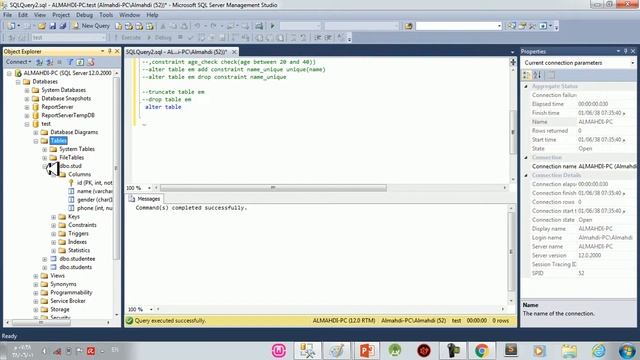Open the available databases dropdown showing test
This screenshot has width=640, height=360.
[x=69, y=38]
